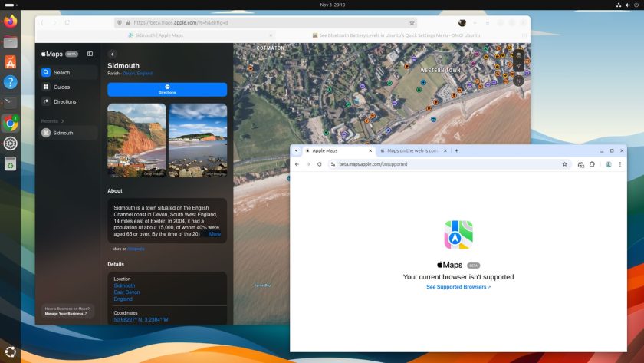
Task: Click the Devon, England link
Action: [x=137, y=73]
